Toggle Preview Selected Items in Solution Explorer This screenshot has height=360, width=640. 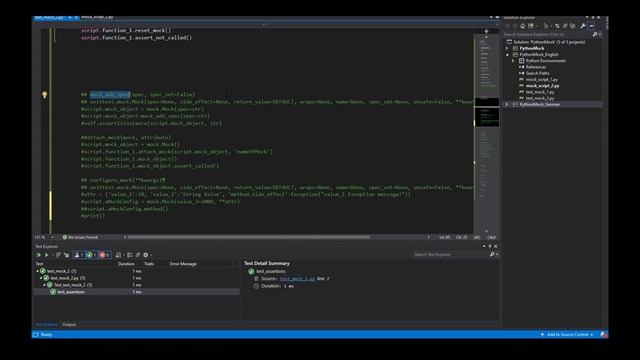point(591,26)
